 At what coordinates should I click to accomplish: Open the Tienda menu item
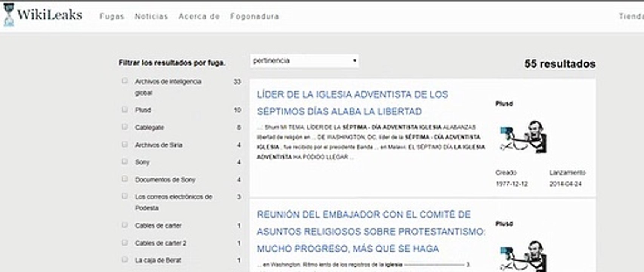(631, 16)
